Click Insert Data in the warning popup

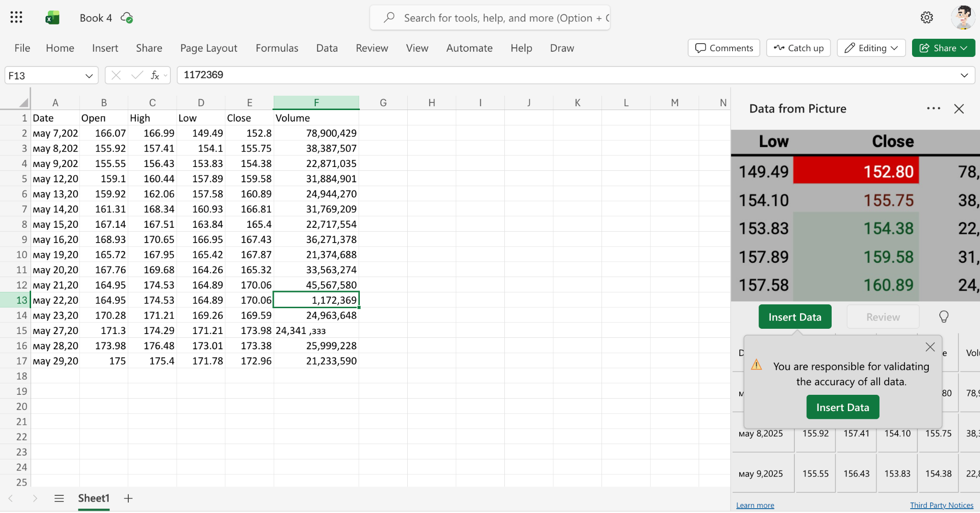point(843,407)
